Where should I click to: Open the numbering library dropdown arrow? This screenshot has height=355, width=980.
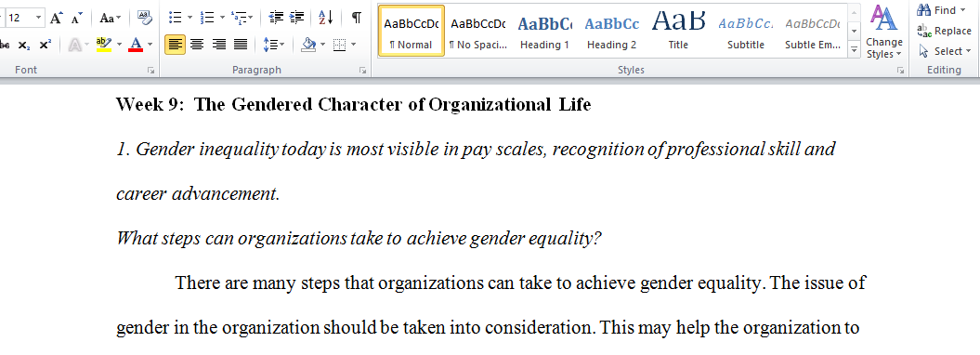(x=222, y=19)
